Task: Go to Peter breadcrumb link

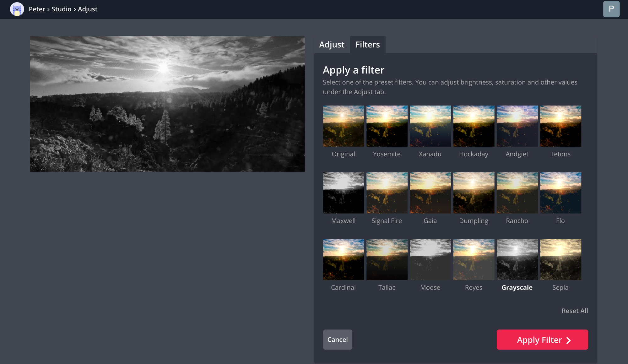Action: tap(37, 9)
